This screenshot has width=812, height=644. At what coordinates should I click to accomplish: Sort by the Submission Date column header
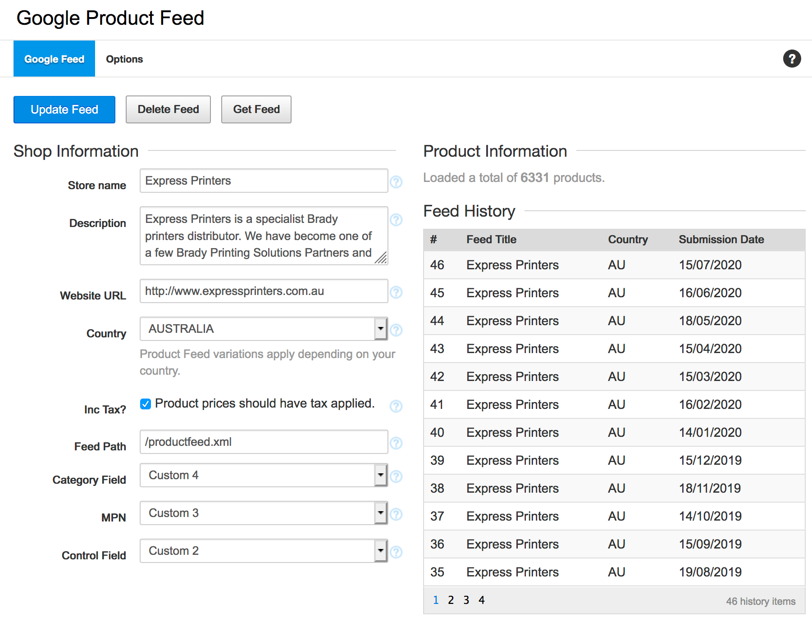(721, 240)
